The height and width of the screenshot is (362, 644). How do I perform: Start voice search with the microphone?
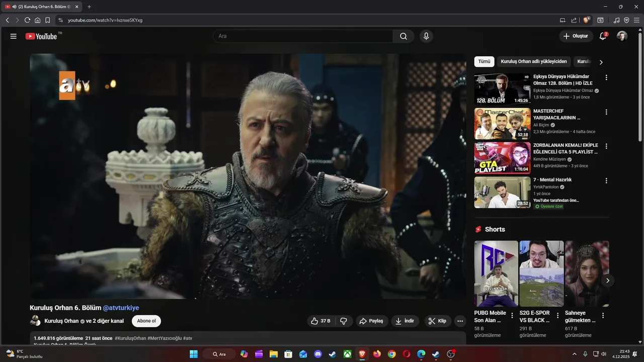tap(426, 36)
